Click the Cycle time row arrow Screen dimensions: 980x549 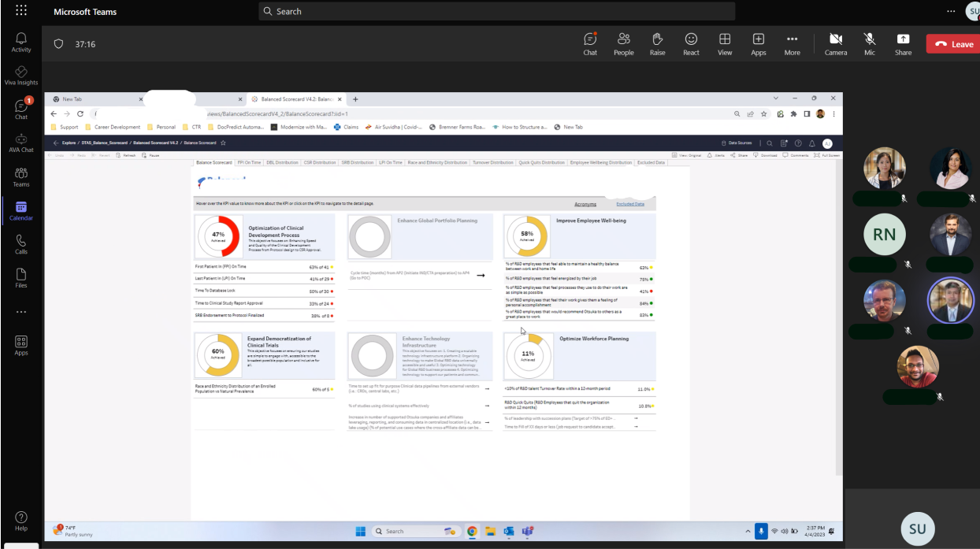point(481,276)
